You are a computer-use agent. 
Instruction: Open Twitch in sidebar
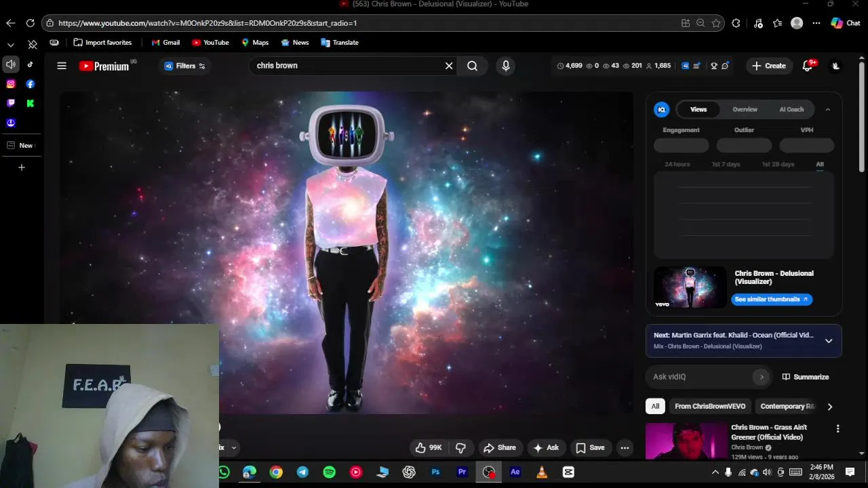click(x=11, y=104)
